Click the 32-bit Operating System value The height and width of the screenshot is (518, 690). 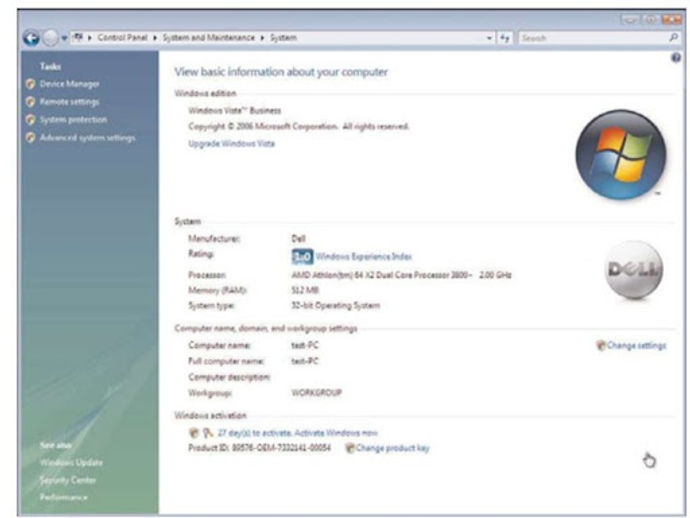click(335, 305)
